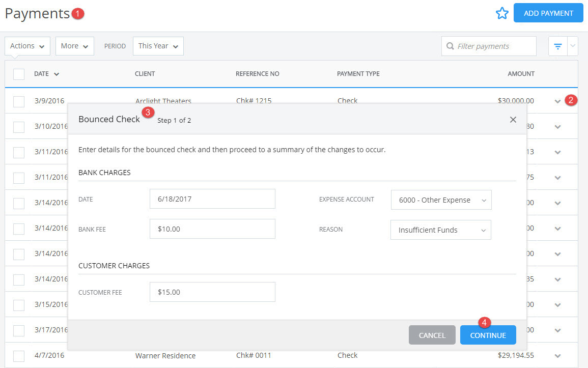Click the sort arrow on the DATE column
Screen dimensions: 588x368
56,73
